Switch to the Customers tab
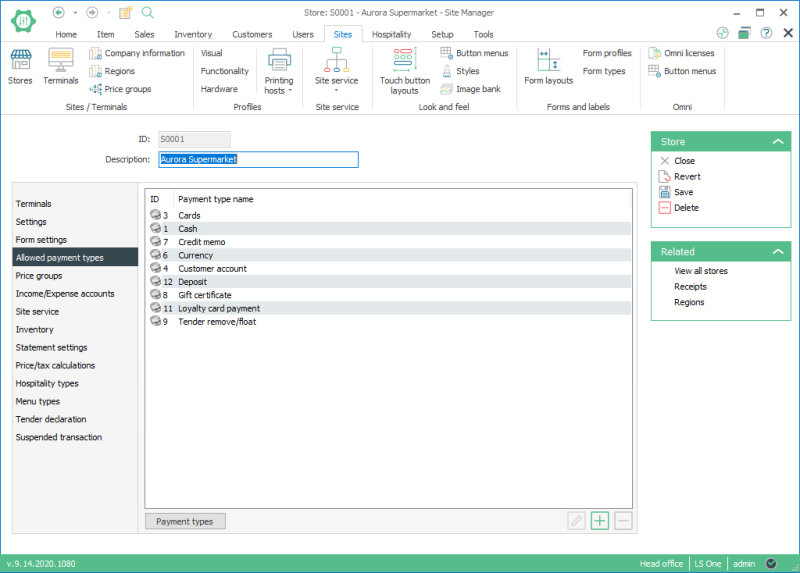This screenshot has width=800, height=573. 252,34
